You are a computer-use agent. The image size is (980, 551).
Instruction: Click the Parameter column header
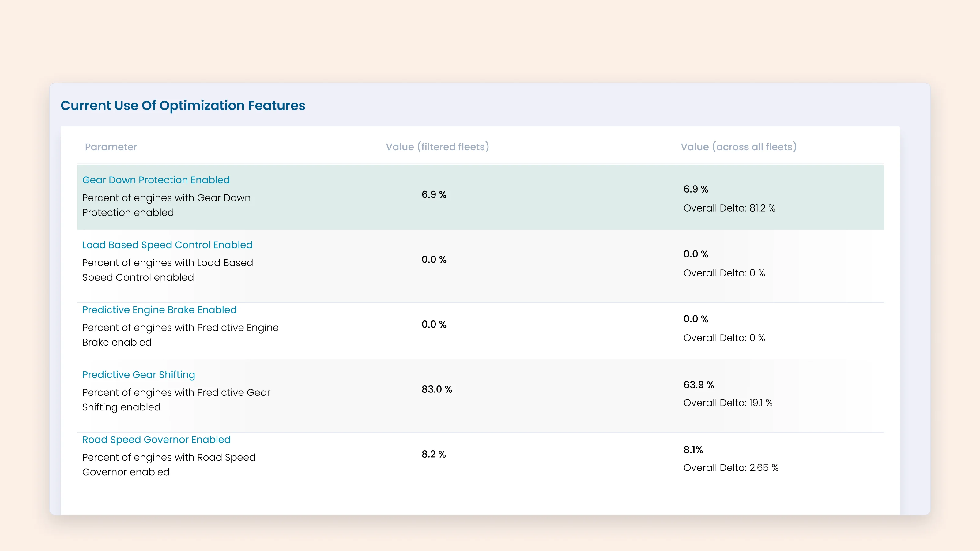pyautogui.click(x=111, y=147)
